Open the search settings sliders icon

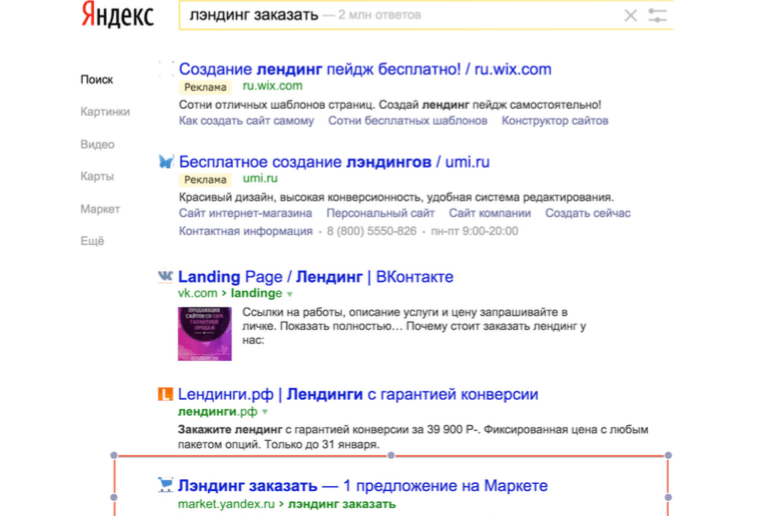657,15
